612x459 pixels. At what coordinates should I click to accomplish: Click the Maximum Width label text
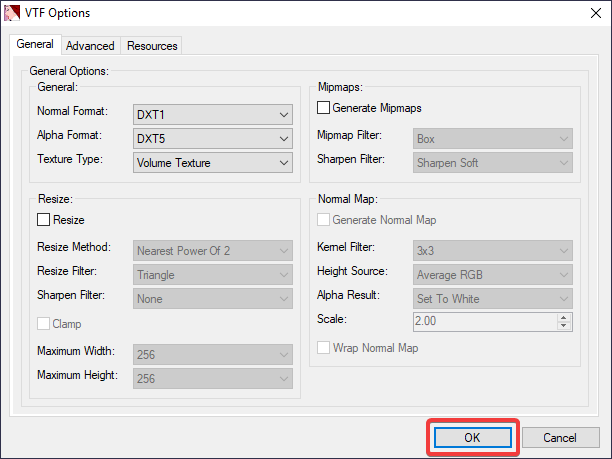tap(76, 351)
